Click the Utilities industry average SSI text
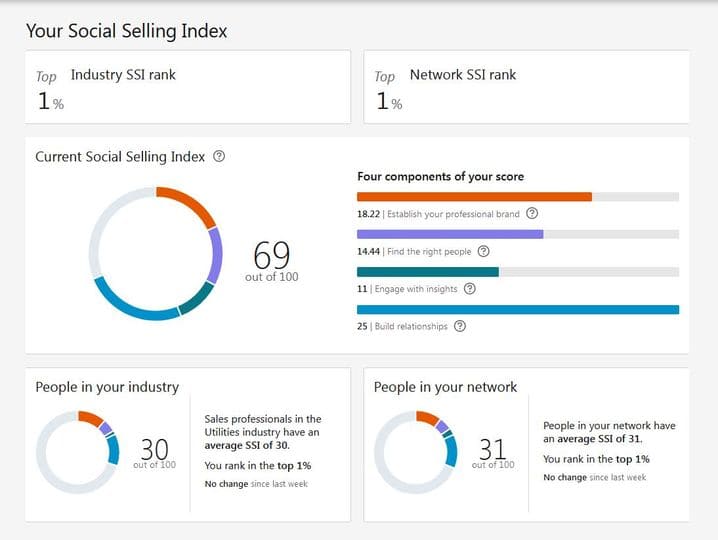Image resolution: width=718 pixels, height=540 pixels. tap(262, 432)
